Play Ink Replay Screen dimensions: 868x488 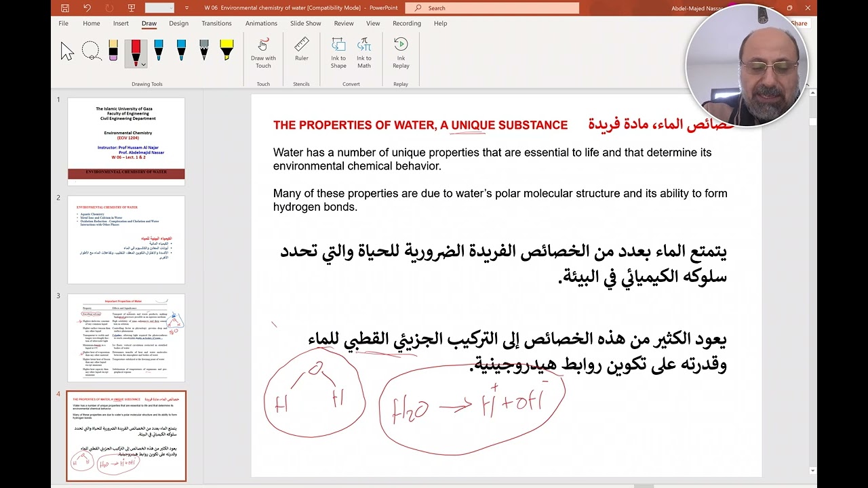click(x=401, y=53)
